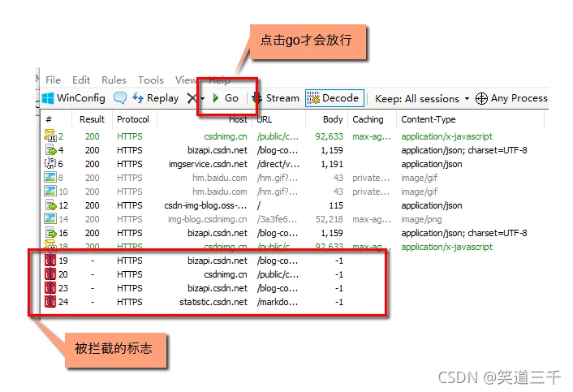The width and height of the screenshot is (573, 392).
Task: Sort by the # column header
Action: tap(49, 119)
